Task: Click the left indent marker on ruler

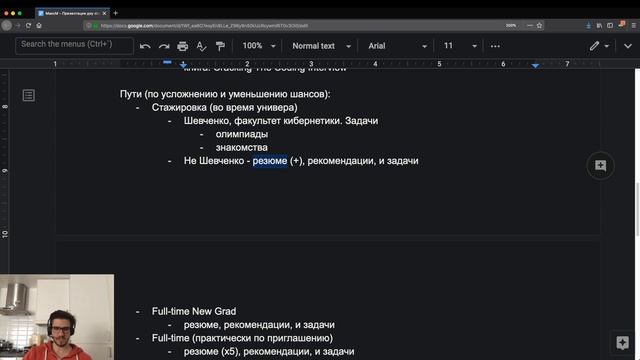Action: coord(183,65)
